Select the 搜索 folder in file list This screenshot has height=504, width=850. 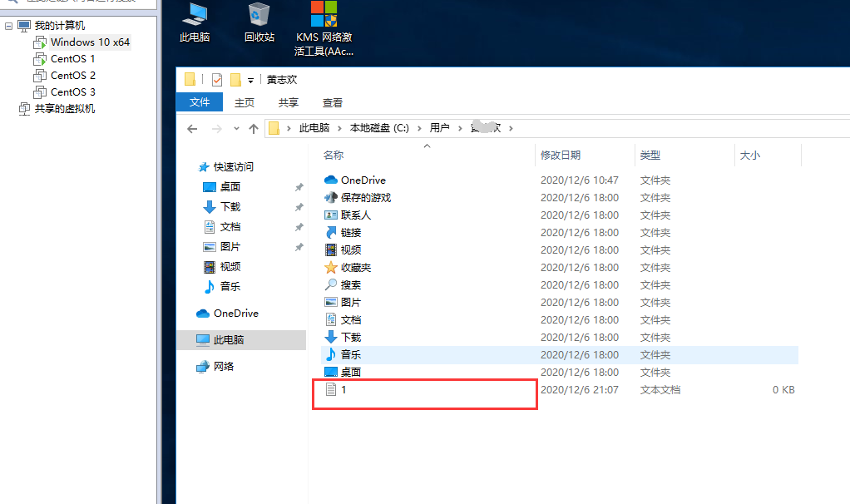click(x=351, y=285)
